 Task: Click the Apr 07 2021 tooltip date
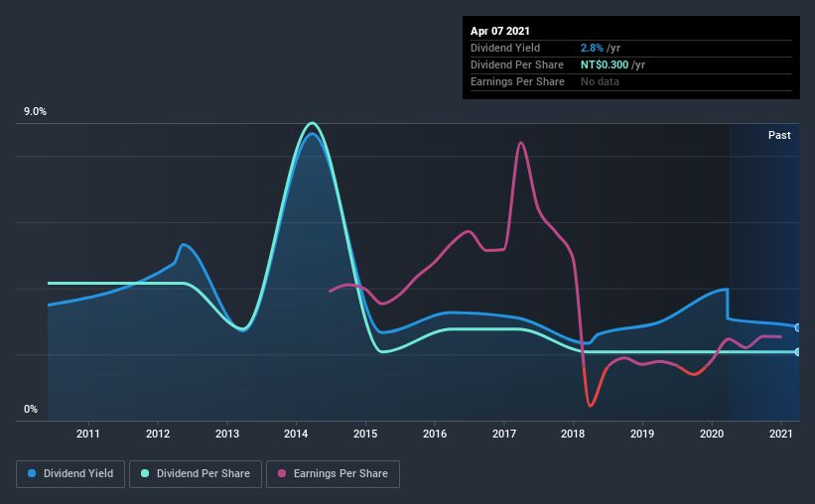[500, 31]
